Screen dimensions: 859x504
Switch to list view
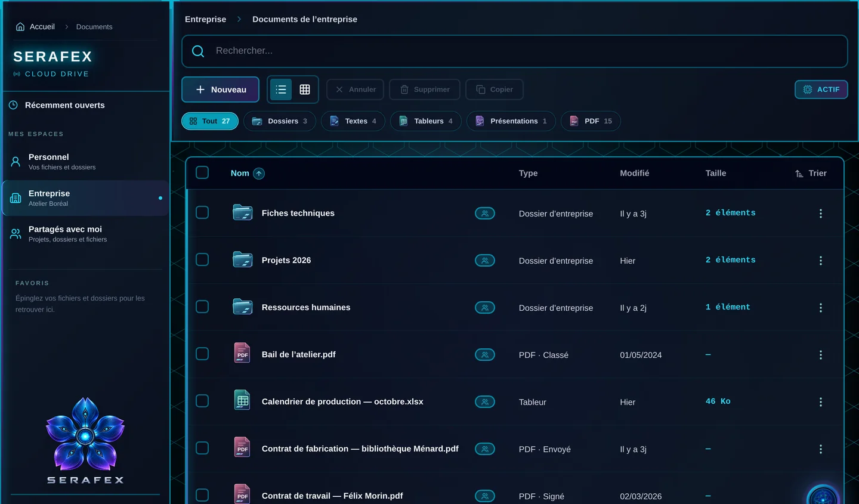click(281, 89)
